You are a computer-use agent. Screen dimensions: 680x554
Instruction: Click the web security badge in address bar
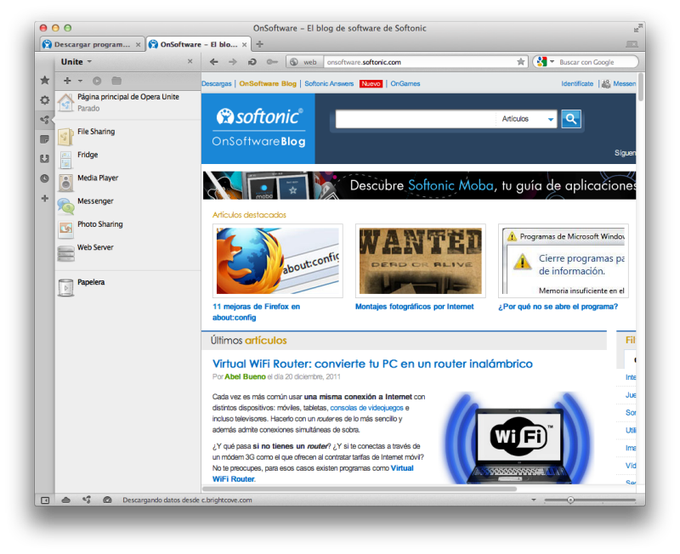[305, 62]
